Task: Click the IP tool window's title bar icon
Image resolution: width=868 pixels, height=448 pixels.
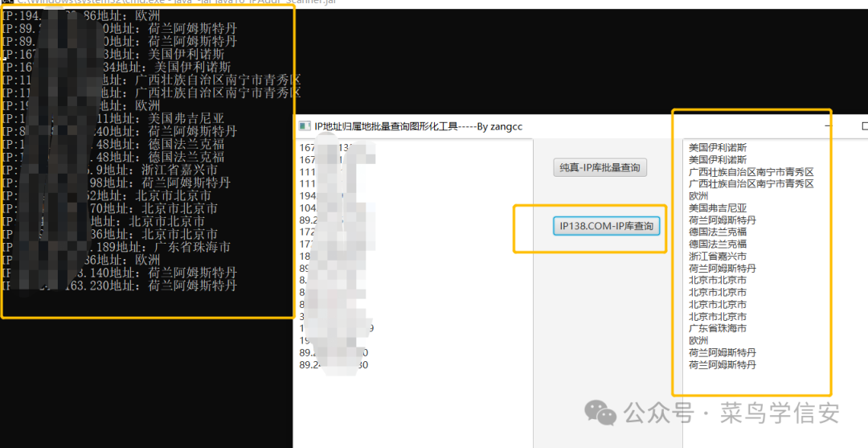Action: pos(305,126)
